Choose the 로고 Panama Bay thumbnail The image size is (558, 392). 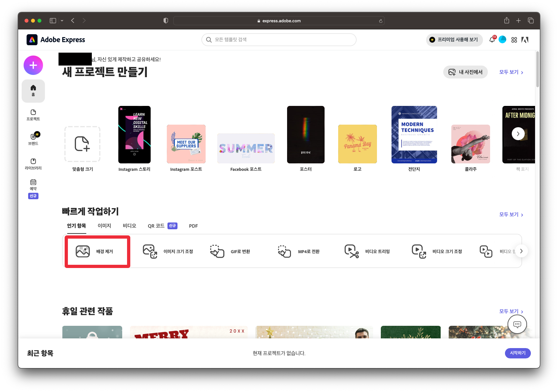[x=358, y=144]
